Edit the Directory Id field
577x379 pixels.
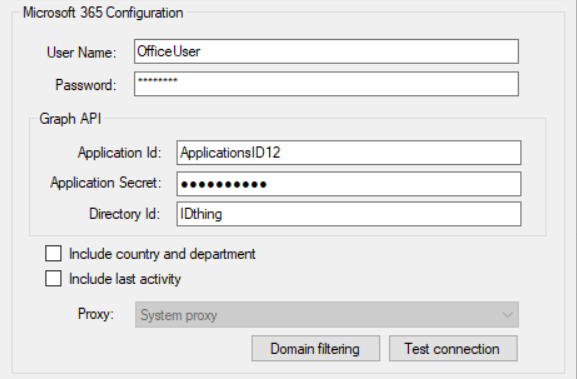(348, 214)
